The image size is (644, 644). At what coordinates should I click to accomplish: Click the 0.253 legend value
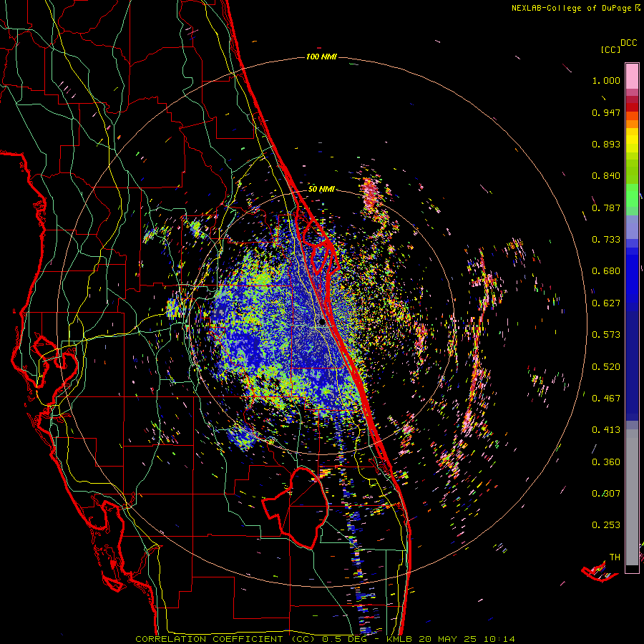pyautogui.click(x=606, y=525)
